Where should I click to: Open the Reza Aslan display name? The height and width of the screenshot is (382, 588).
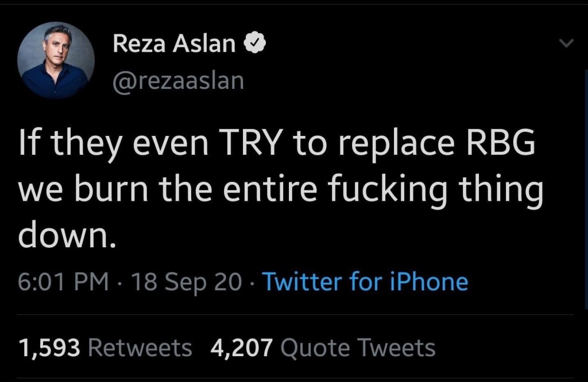(175, 44)
